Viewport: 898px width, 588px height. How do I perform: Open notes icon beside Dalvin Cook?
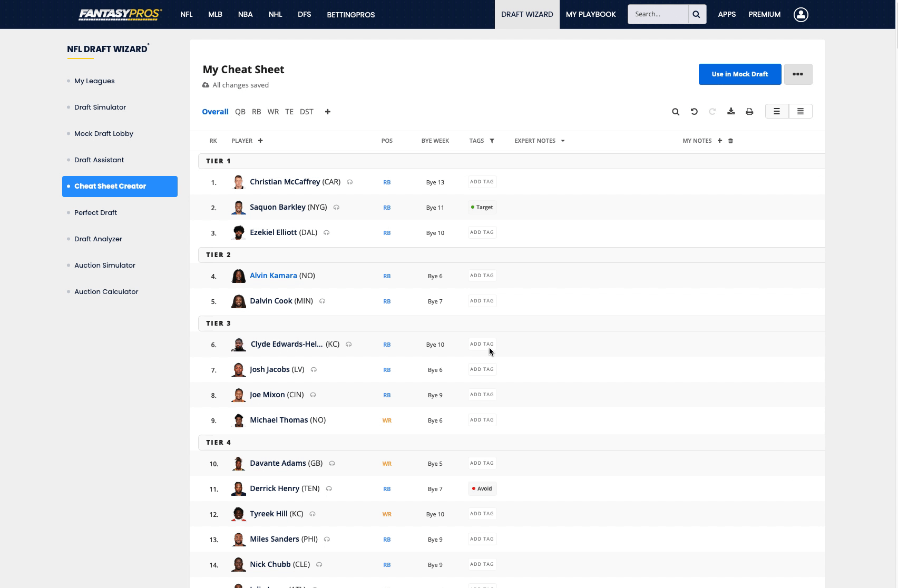tap(322, 301)
